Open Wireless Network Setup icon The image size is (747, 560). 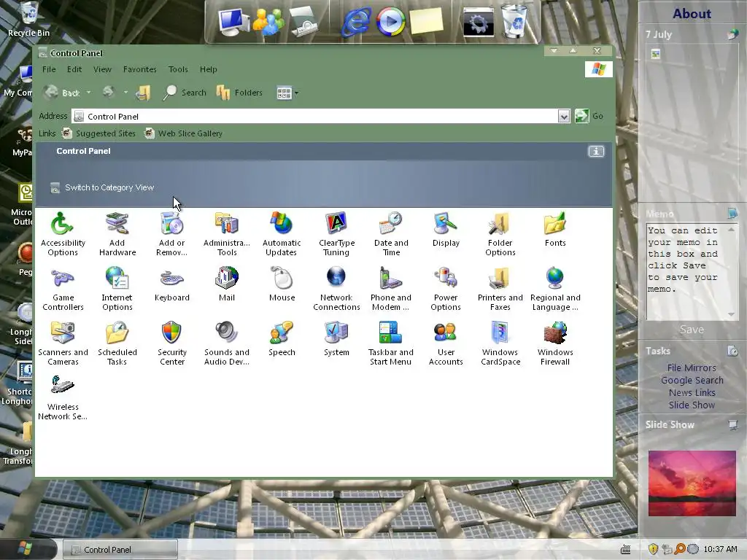pos(63,399)
